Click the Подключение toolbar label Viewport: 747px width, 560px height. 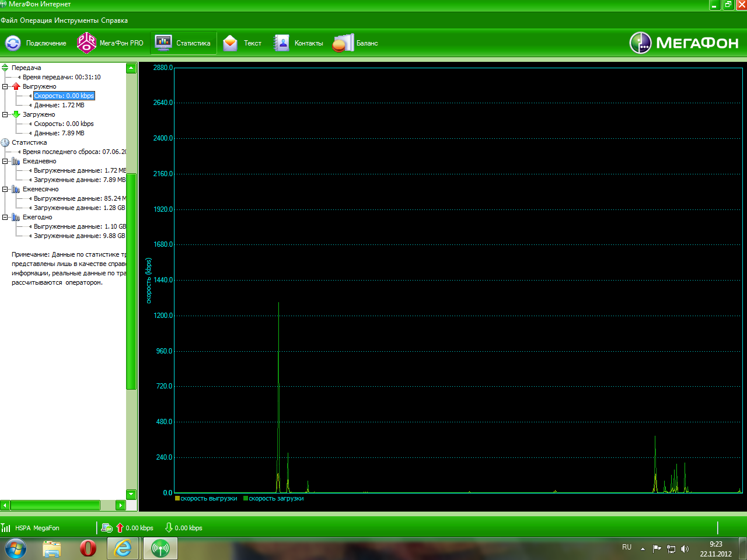coord(46,43)
